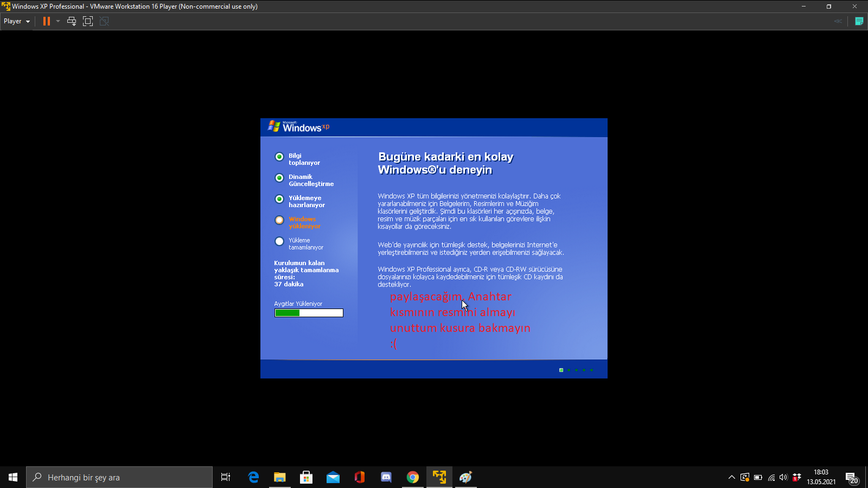
Task: Minimize the VMware Player window
Action: [x=804, y=7]
